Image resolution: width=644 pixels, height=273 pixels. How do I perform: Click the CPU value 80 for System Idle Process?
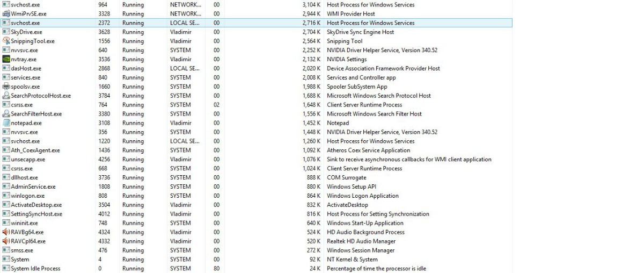pos(216,269)
